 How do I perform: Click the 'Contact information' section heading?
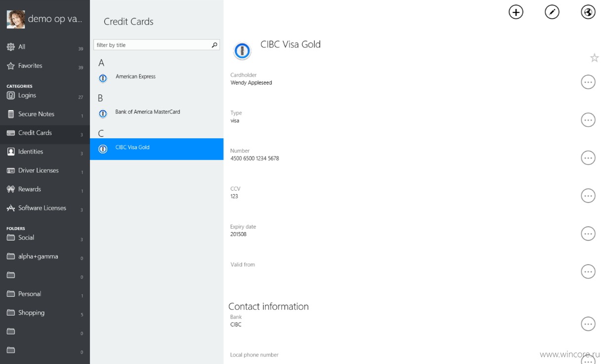tap(268, 306)
